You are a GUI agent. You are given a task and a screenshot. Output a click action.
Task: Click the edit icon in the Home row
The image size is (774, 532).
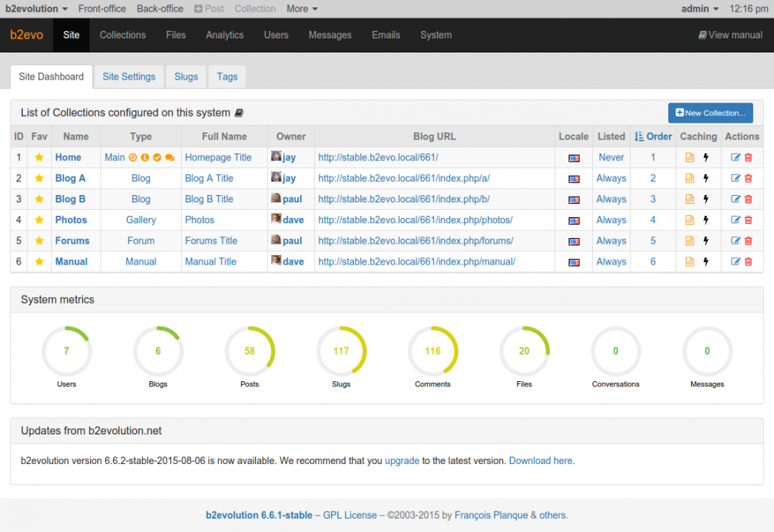click(735, 157)
